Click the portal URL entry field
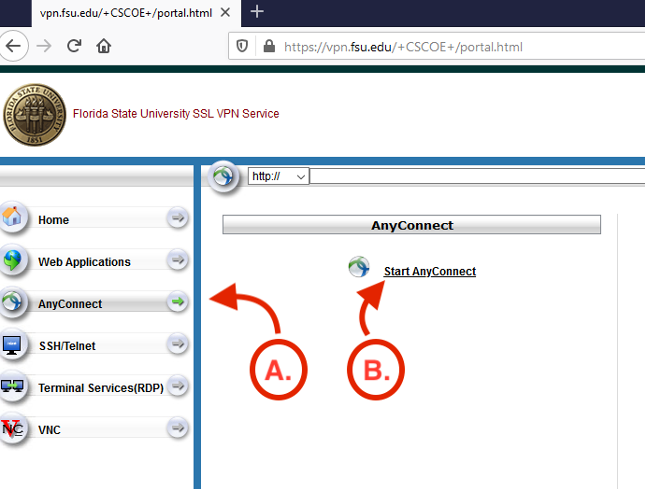The image size is (645, 489). point(477,176)
